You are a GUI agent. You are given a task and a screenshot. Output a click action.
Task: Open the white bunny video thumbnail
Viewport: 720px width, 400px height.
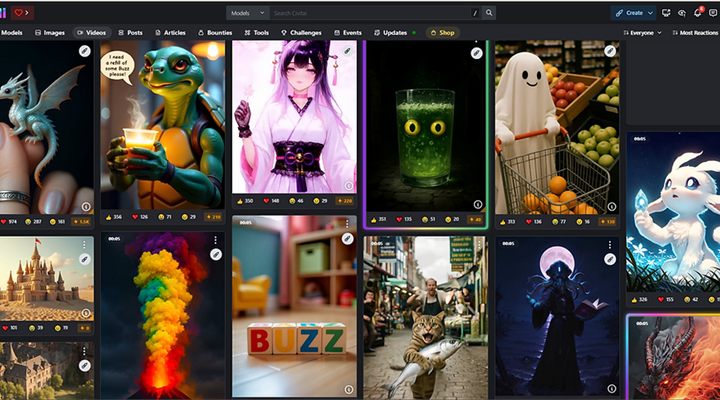click(x=673, y=212)
